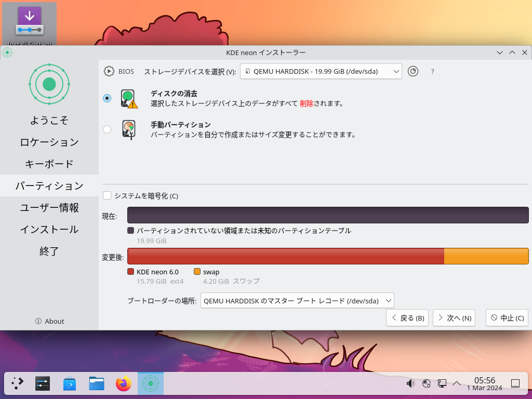Click the 戻る (B) back button
This screenshot has height=399, width=532.
pyautogui.click(x=407, y=318)
